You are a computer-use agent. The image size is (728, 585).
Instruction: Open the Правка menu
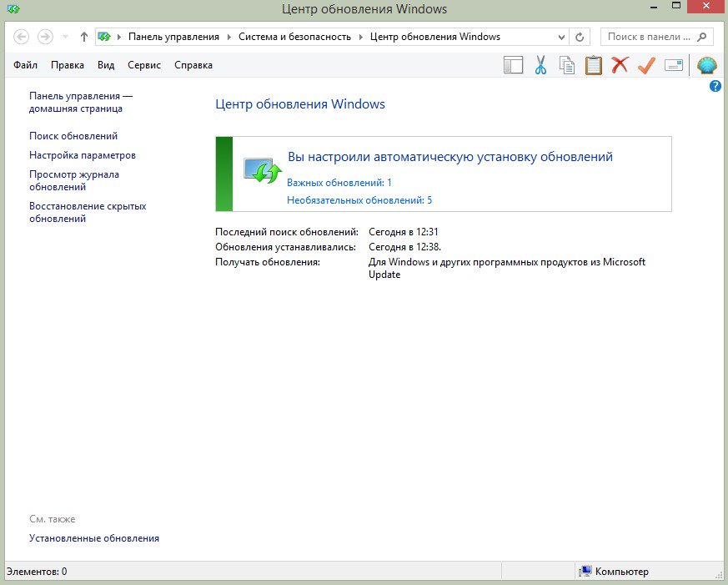pyautogui.click(x=68, y=65)
